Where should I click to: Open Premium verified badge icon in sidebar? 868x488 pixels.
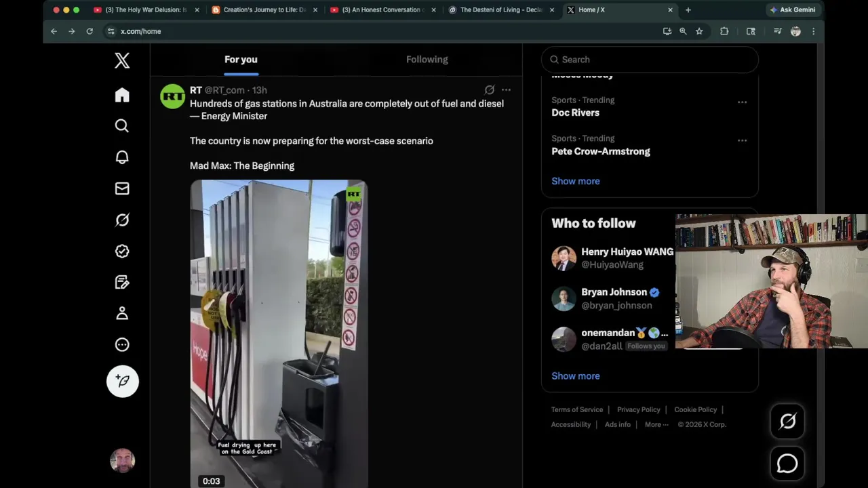tap(122, 251)
